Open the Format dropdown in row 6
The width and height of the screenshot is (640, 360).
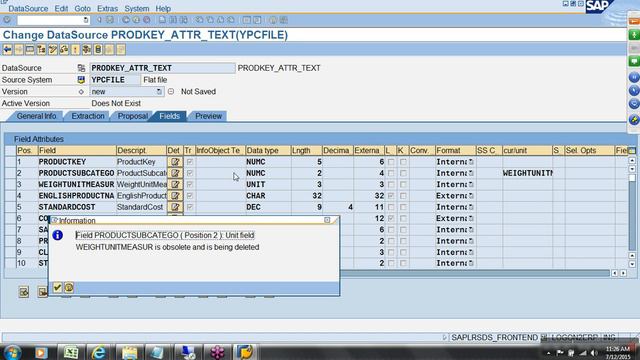click(x=471, y=219)
